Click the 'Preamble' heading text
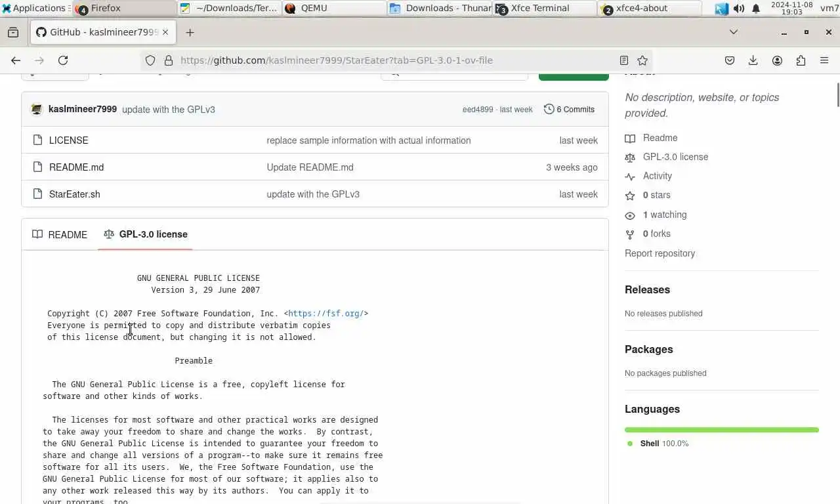 coord(194,361)
